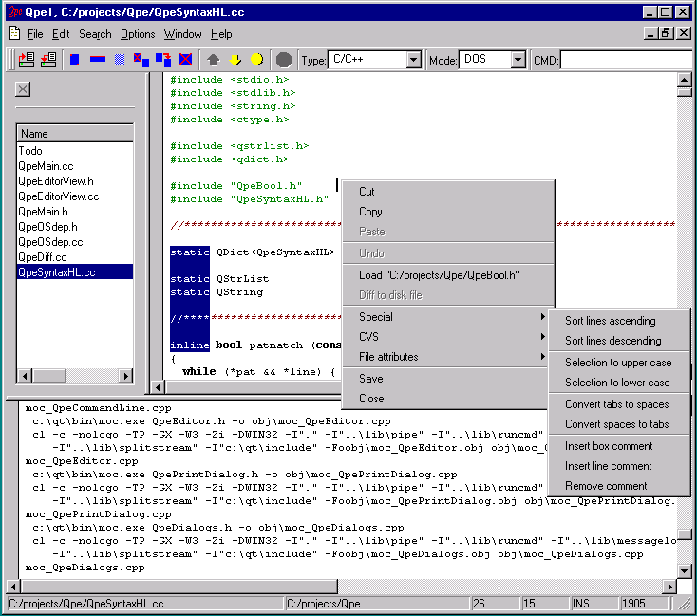Select QpeDiff.cc in the file list
The width and height of the screenshot is (697, 616).
click(x=43, y=257)
